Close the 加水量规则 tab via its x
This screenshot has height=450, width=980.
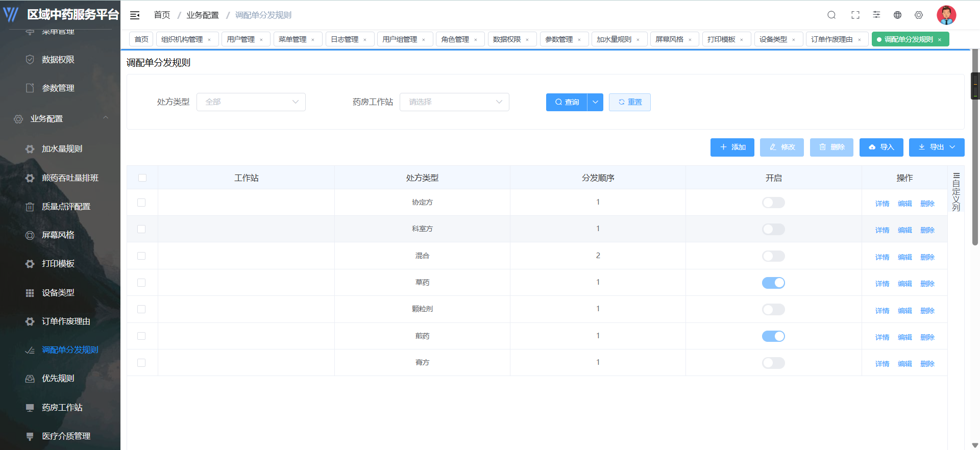pos(638,40)
